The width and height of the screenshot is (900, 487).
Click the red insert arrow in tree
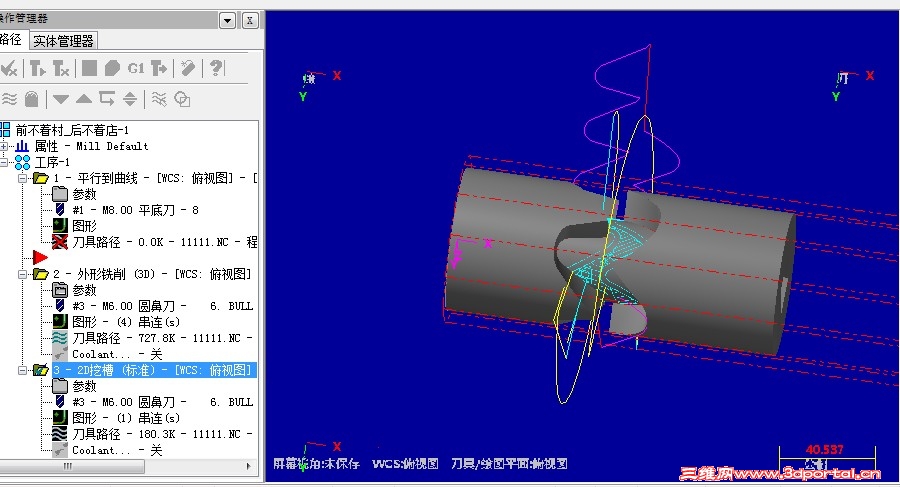coord(40,258)
